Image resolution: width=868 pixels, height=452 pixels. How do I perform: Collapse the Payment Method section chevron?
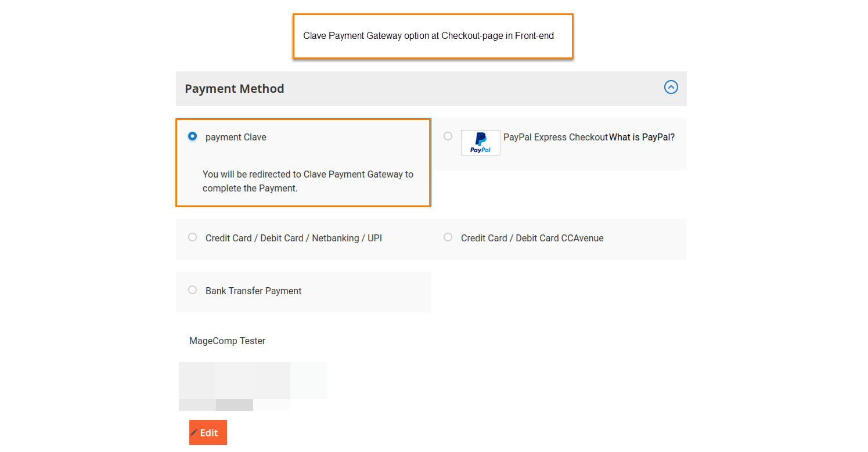point(671,88)
